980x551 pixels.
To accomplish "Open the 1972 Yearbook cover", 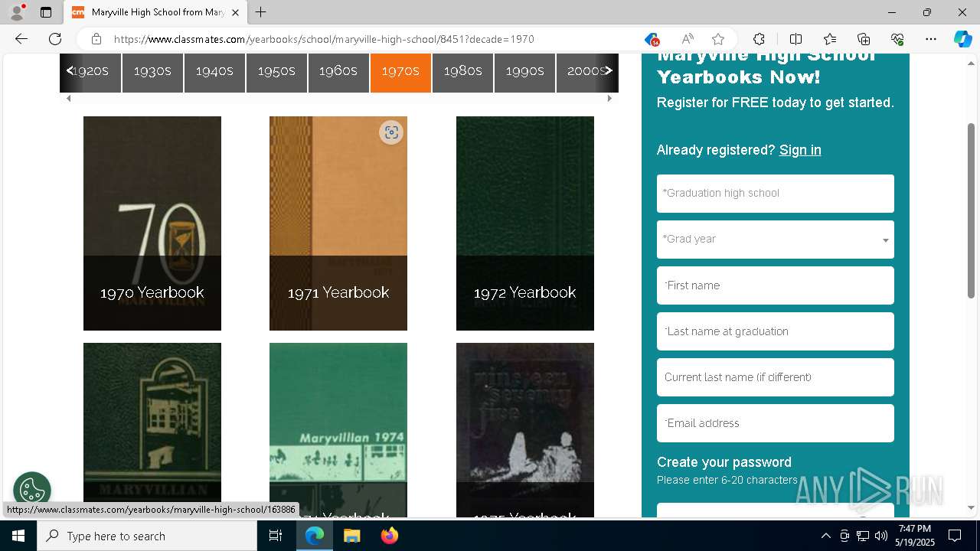I will tap(525, 223).
